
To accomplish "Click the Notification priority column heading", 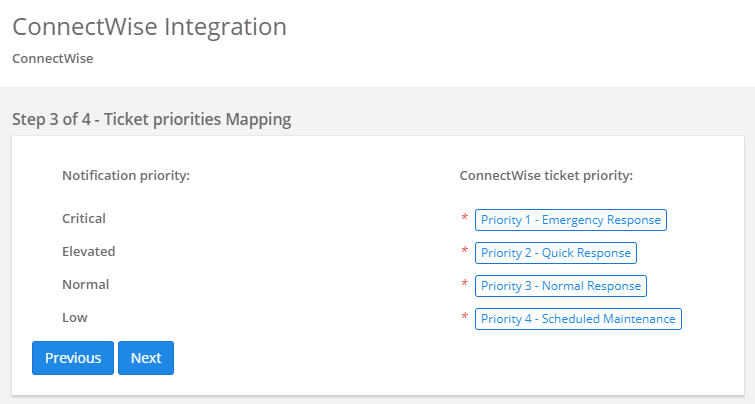I will [126, 176].
